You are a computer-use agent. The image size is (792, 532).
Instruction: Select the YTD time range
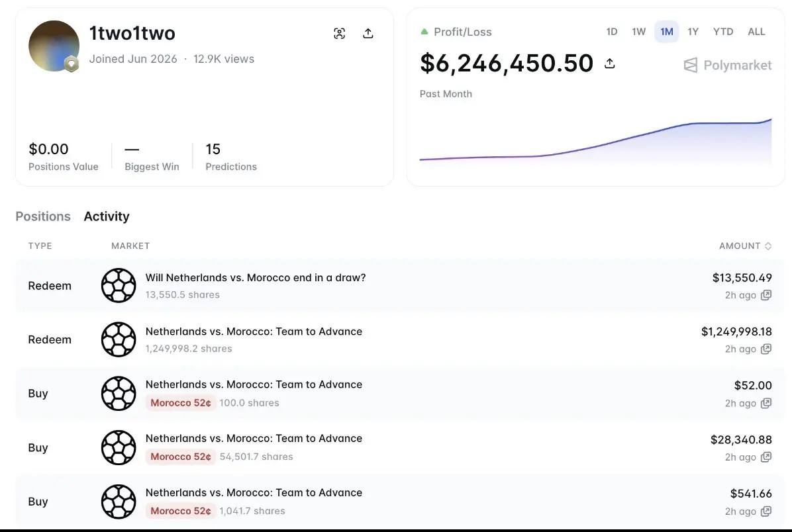723,32
